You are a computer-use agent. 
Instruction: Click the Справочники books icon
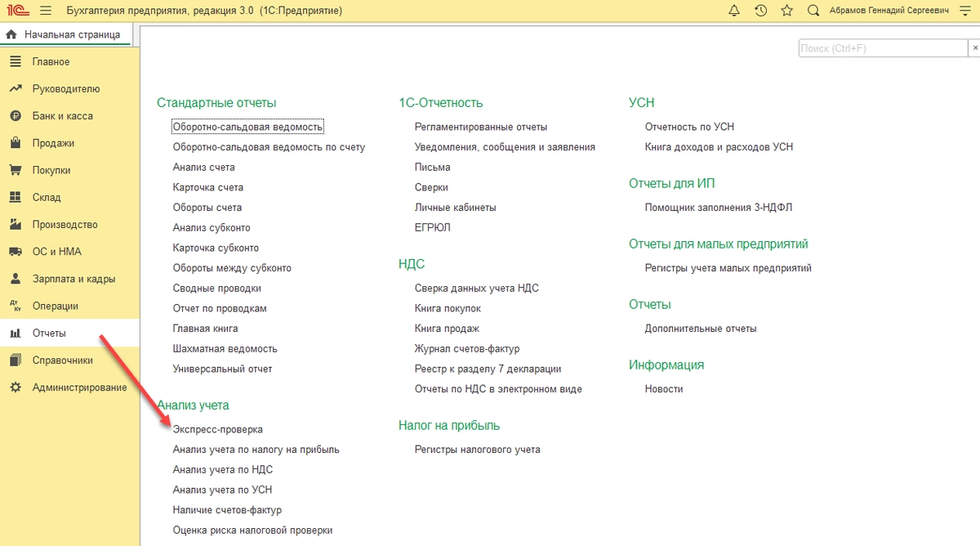point(15,360)
